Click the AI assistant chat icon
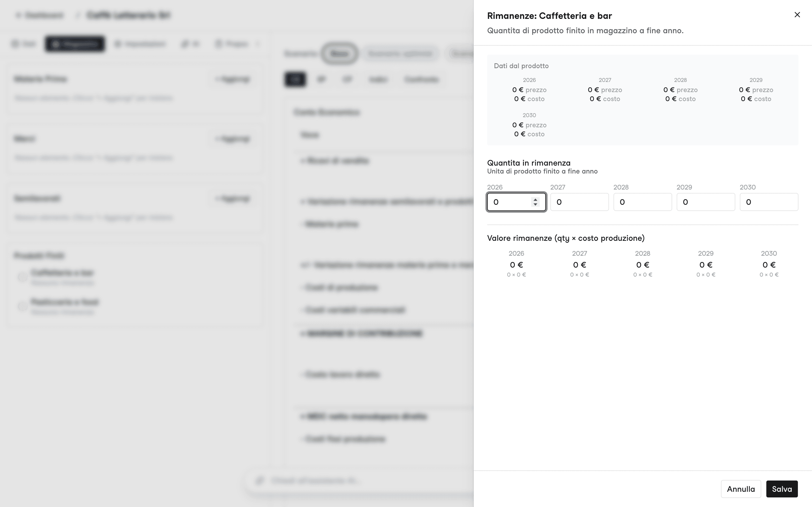The image size is (812, 507). pos(259,481)
